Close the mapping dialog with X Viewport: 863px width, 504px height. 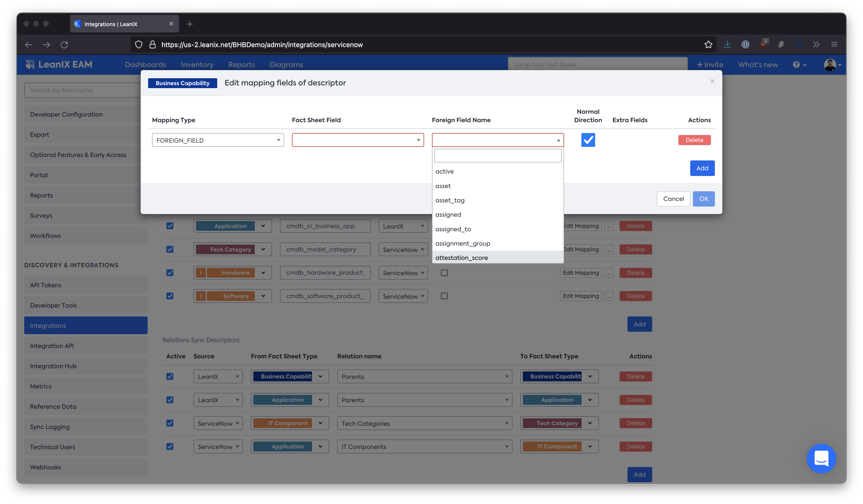tap(712, 81)
